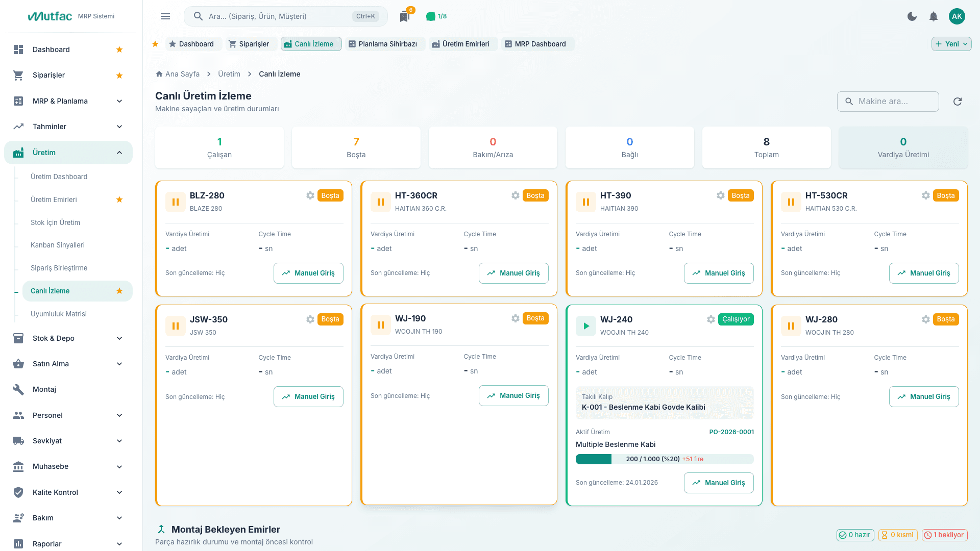This screenshot has height=551, width=980.
Task: Click Manuel Giriş on BLZ-280 card
Action: click(308, 273)
